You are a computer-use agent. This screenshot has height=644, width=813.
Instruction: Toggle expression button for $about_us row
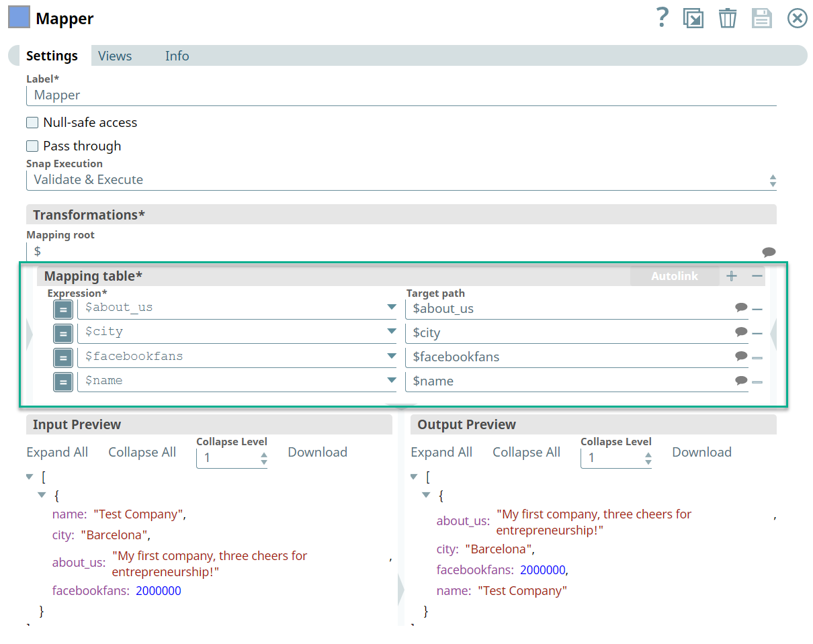pos(63,309)
